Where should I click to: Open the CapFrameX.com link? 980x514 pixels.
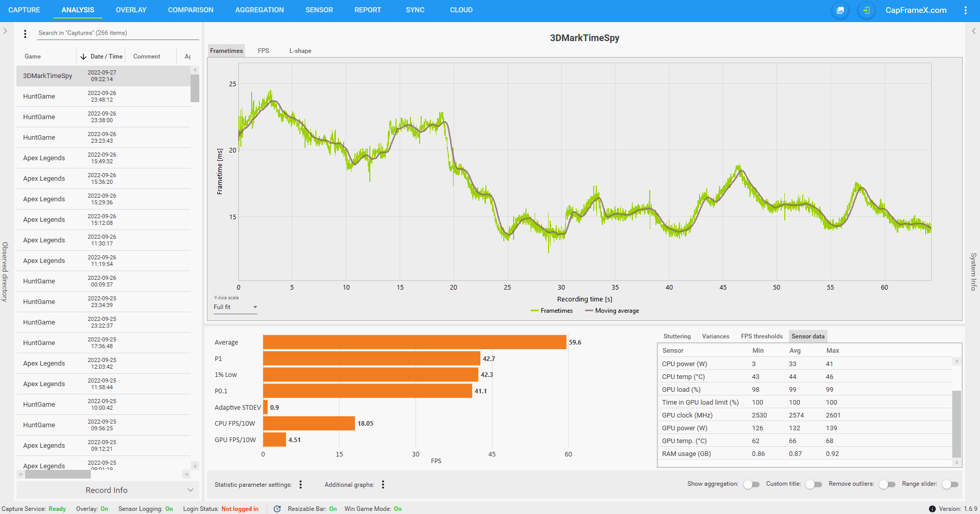coord(916,10)
